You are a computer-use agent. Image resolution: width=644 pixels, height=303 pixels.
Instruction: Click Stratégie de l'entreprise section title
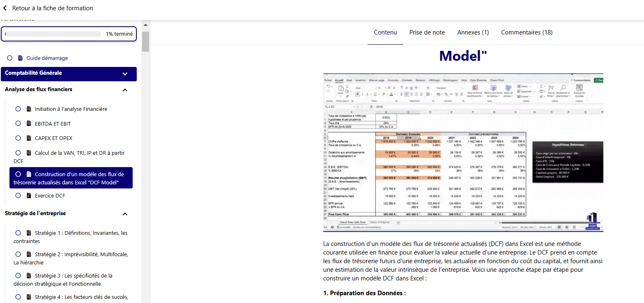click(35, 213)
